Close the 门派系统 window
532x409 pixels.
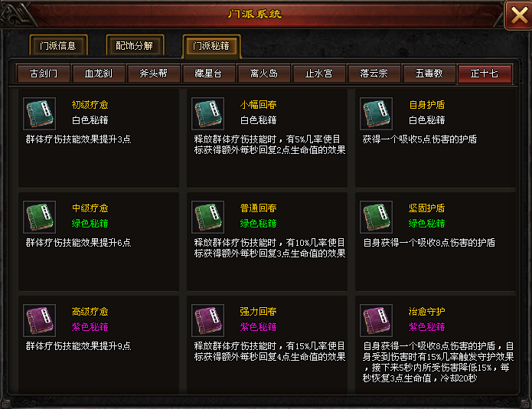tap(519, 15)
